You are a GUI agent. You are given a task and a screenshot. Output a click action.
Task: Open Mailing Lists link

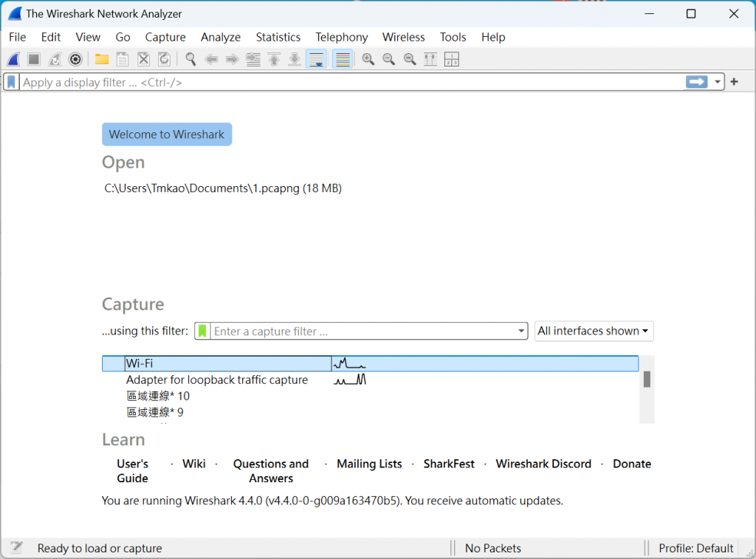point(369,464)
